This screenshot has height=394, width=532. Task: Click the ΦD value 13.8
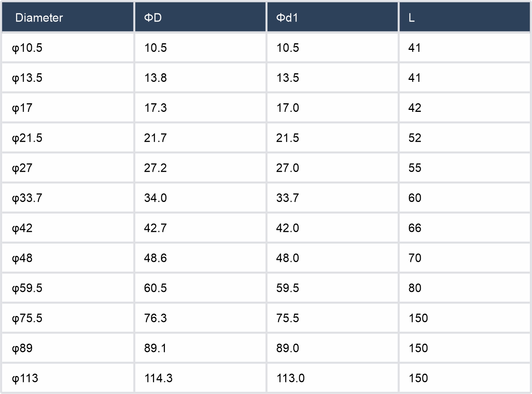coord(156,78)
